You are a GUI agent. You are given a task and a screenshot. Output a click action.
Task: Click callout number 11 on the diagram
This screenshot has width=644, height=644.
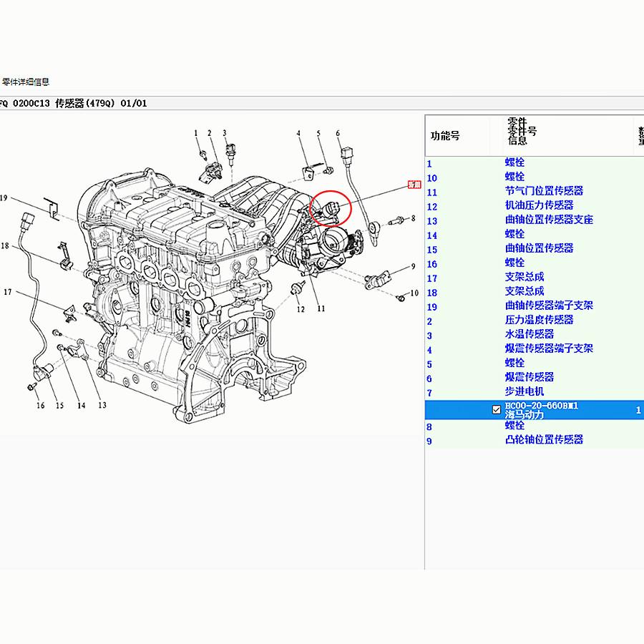[x=321, y=308]
